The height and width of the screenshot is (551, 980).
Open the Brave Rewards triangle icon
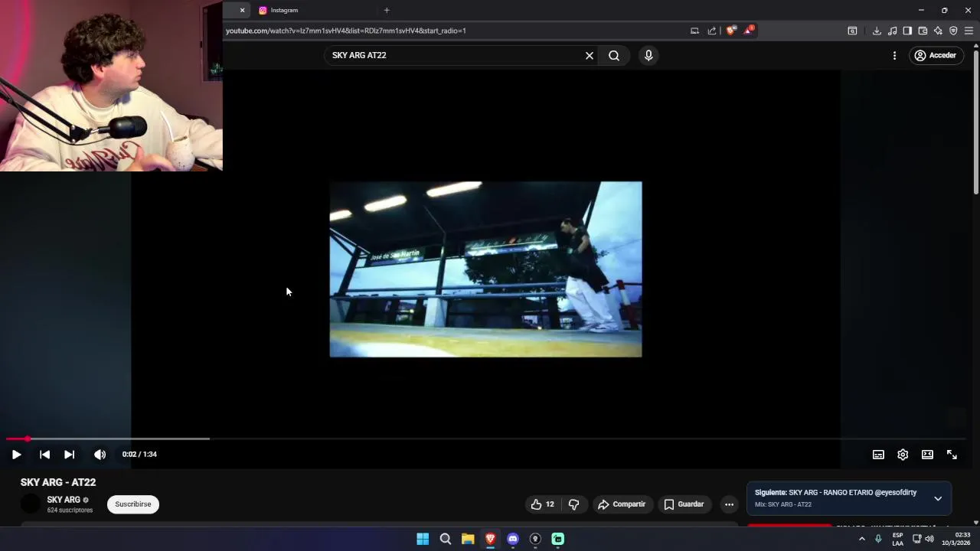point(749,31)
